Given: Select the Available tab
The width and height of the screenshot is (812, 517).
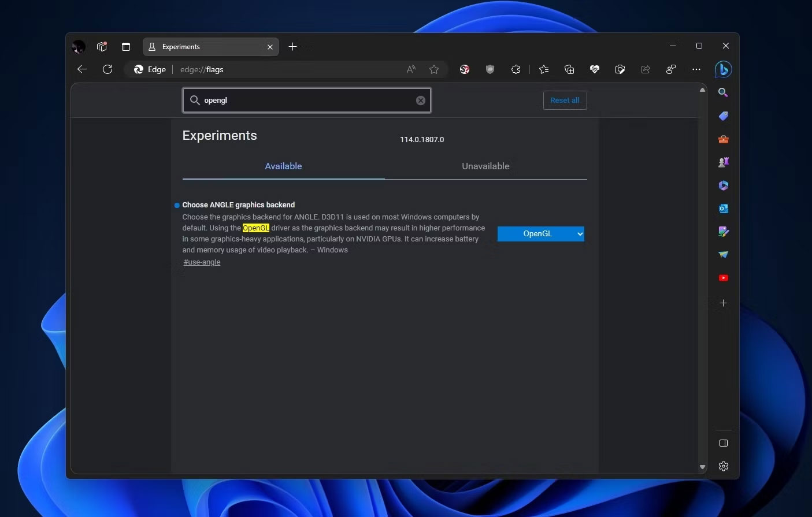Looking at the screenshot, I should point(283,166).
